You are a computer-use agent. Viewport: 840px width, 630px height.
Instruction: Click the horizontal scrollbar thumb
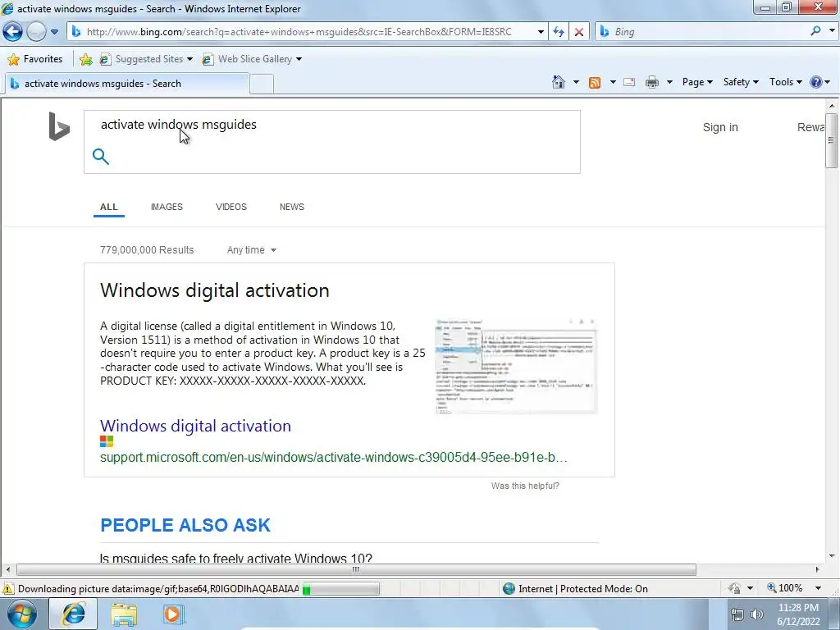356,569
